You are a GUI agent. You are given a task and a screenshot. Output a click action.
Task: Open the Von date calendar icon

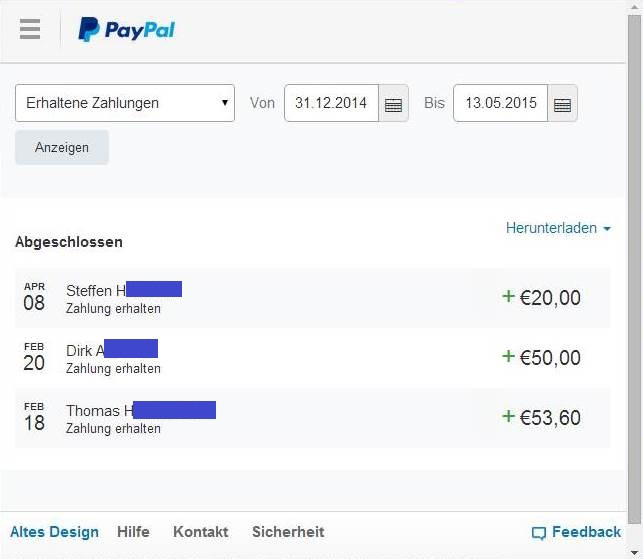pyautogui.click(x=394, y=104)
